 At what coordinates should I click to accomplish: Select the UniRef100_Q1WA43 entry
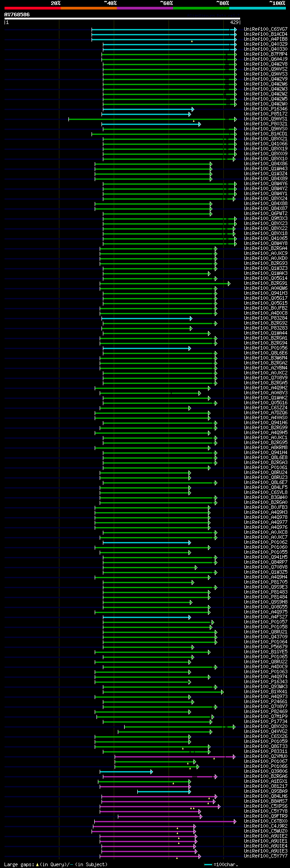(x=266, y=168)
